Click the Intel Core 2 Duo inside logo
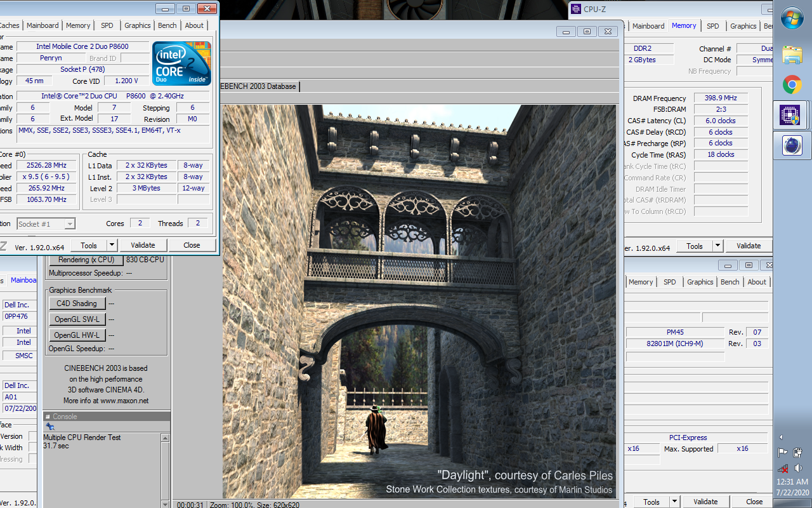The image size is (812, 508). [x=182, y=63]
